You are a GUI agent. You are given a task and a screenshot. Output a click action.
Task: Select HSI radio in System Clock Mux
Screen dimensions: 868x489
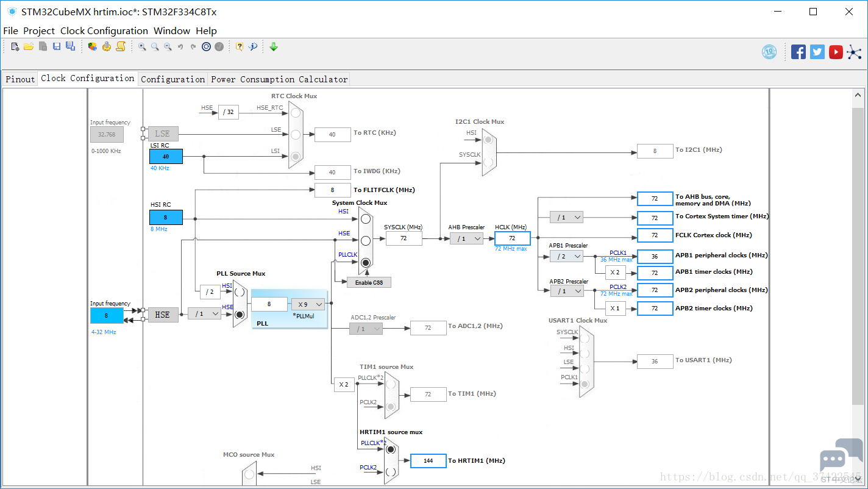[x=365, y=218]
